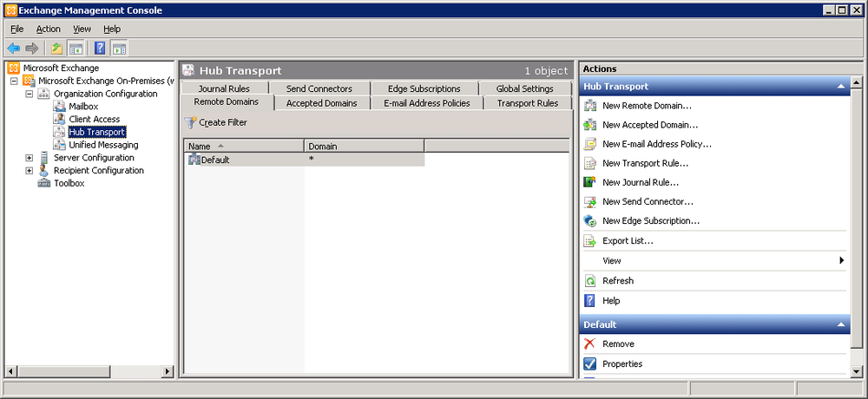Open the File menu
This screenshot has width=868, height=399.
[x=17, y=29]
